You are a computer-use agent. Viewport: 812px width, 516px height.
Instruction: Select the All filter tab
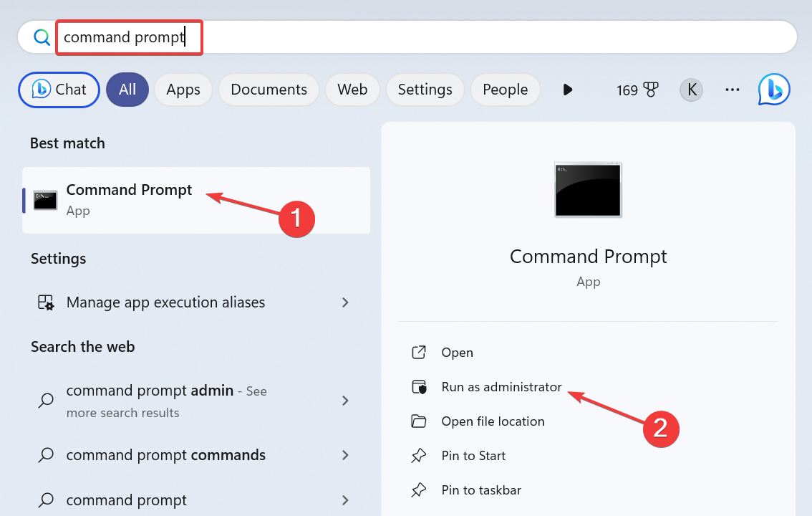pyautogui.click(x=127, y=90)
